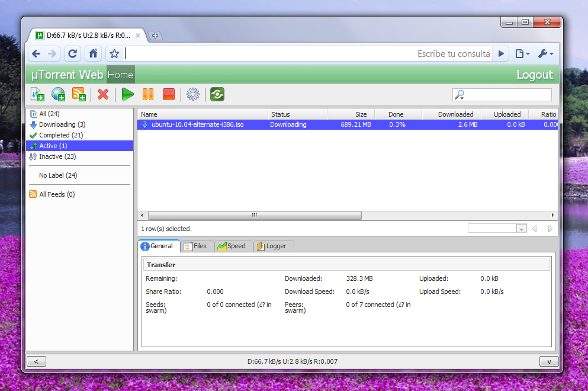This screenshot has width=588, height=391.
Task: Click the 0.3% done cell
Action: [397, 124]
